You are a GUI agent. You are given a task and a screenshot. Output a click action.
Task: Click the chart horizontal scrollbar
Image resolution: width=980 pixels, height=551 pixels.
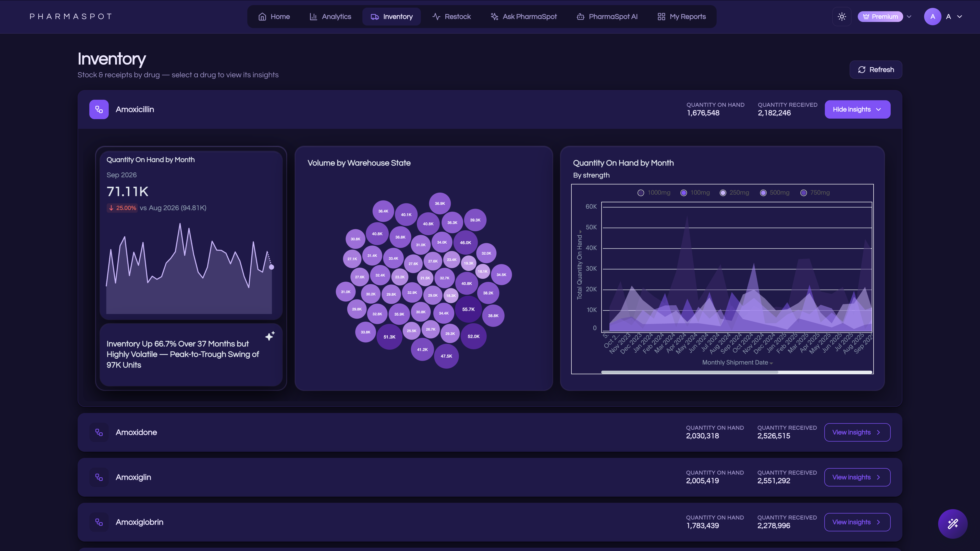click(737, 372)
